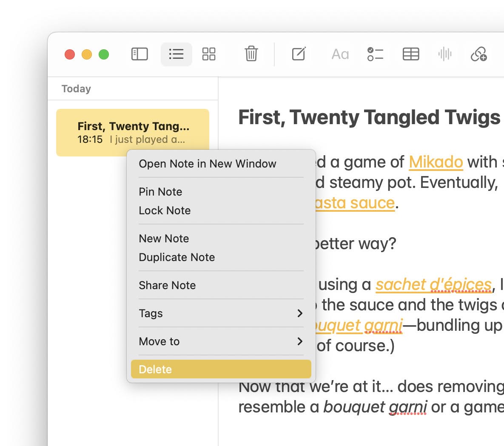Minimize the Notes window
Screen dimensions: 504x446
coord(87,54)
